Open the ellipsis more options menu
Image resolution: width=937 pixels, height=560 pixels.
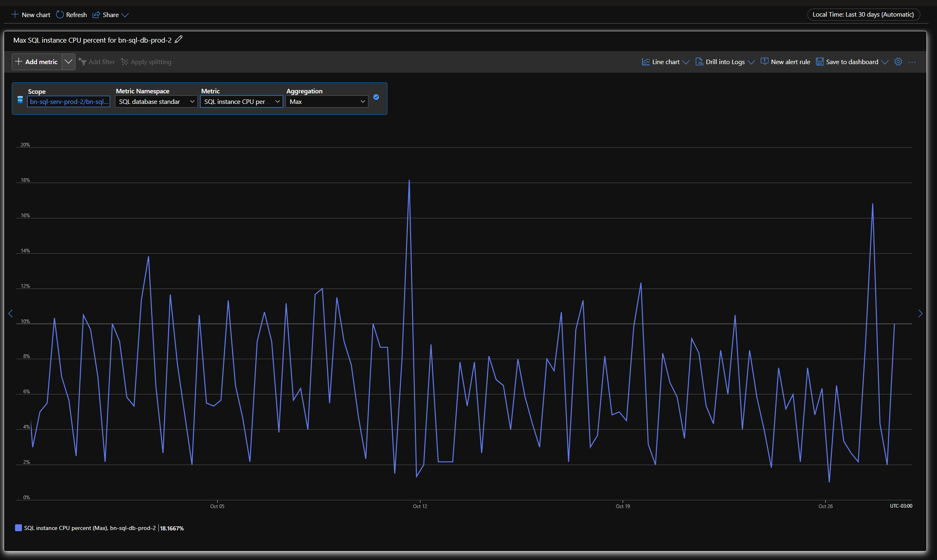[x=912, y=62]
